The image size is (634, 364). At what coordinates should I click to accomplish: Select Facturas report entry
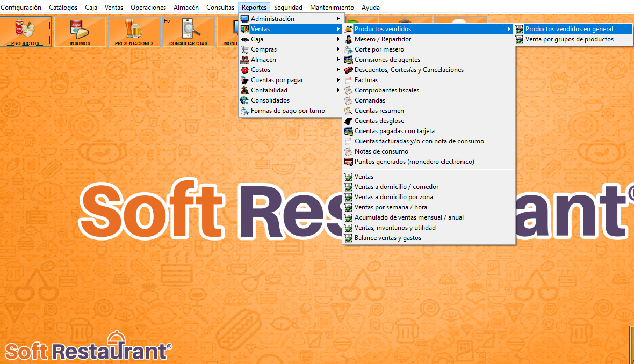[x=429, y=80]
